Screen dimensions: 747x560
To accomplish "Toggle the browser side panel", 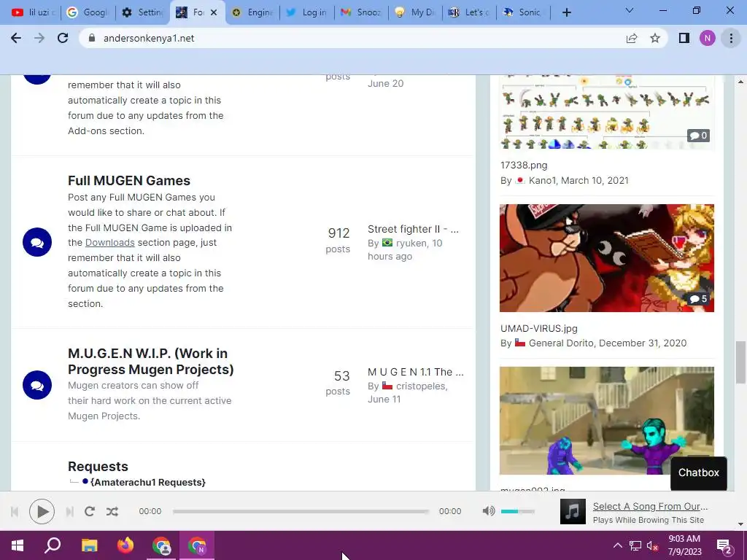I will (x=684, y=38).
